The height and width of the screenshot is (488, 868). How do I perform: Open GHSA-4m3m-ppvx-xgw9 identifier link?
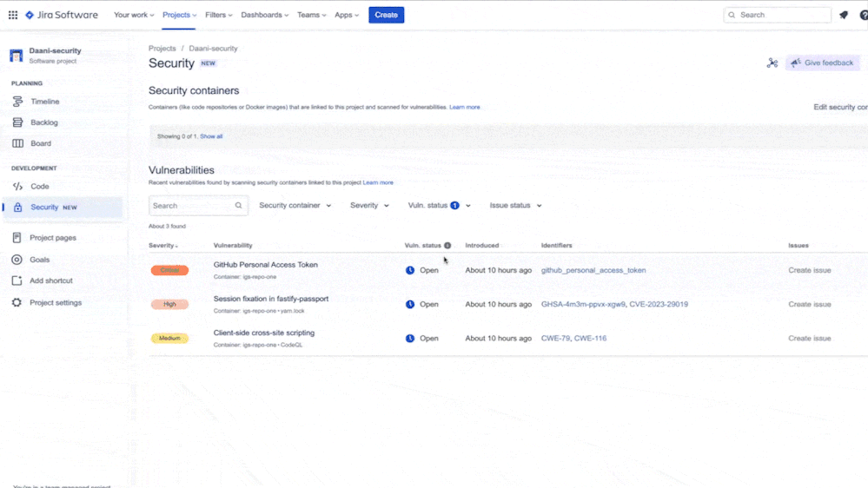coord(583,304)
